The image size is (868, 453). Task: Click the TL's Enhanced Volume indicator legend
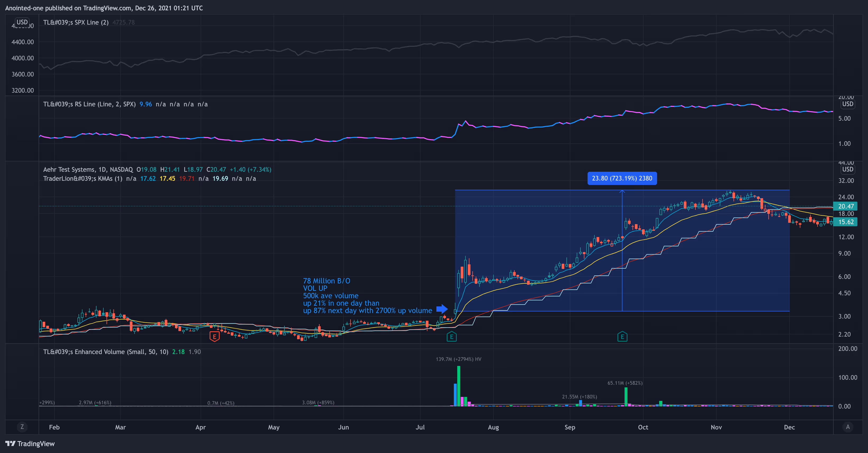tap(105, 352)
